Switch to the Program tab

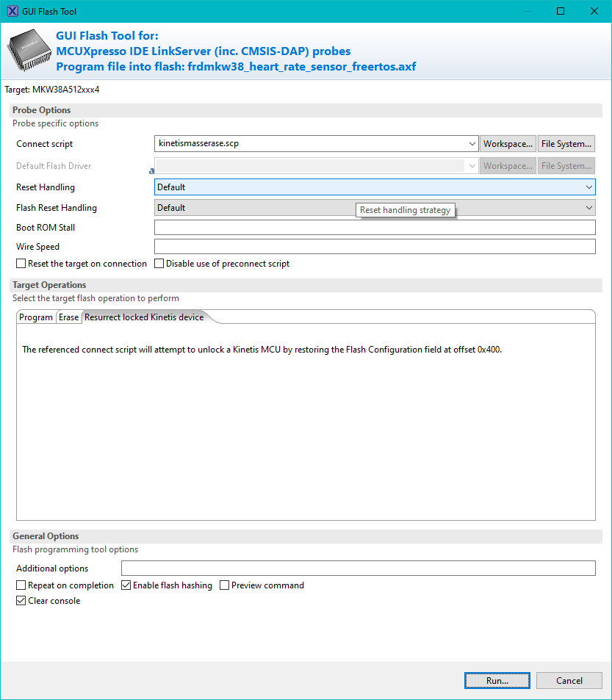tap(36, 317)
